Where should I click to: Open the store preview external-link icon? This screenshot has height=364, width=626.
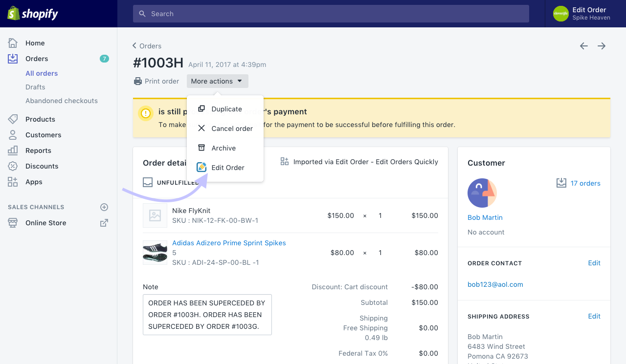coord(104,222)
